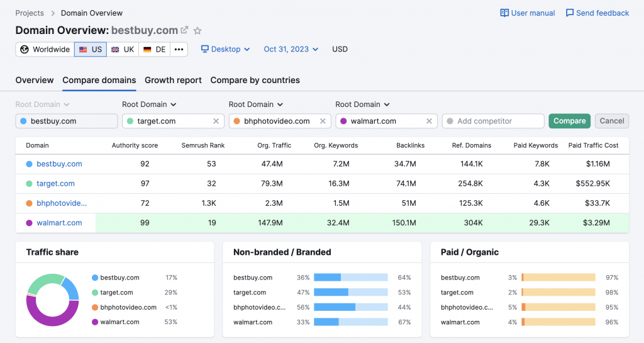Select UK database

coord(123,49)
